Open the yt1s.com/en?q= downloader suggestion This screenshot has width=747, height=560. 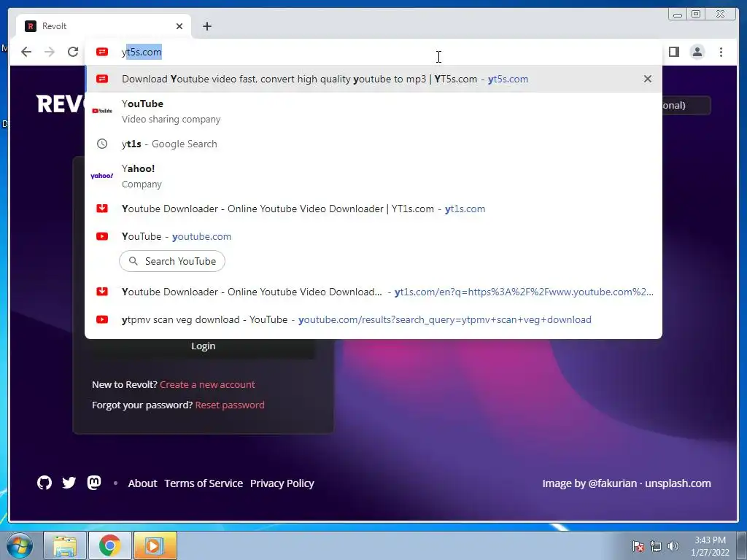373,292
